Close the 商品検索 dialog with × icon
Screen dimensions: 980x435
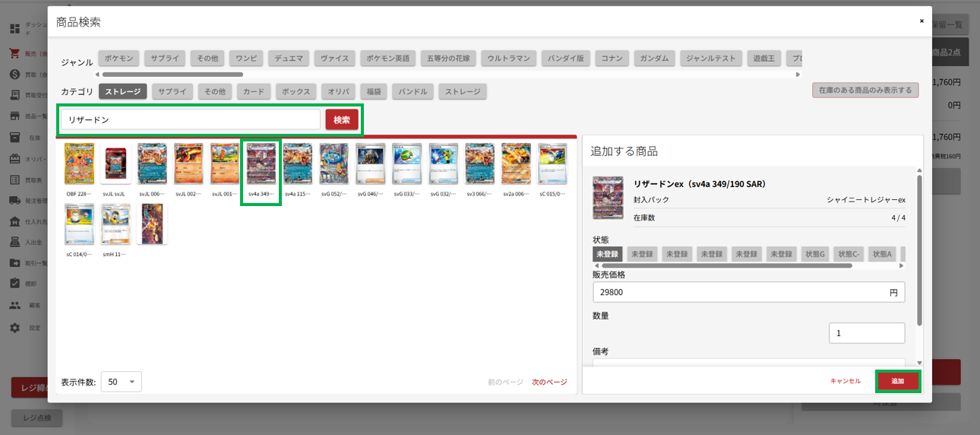[922, 21]
